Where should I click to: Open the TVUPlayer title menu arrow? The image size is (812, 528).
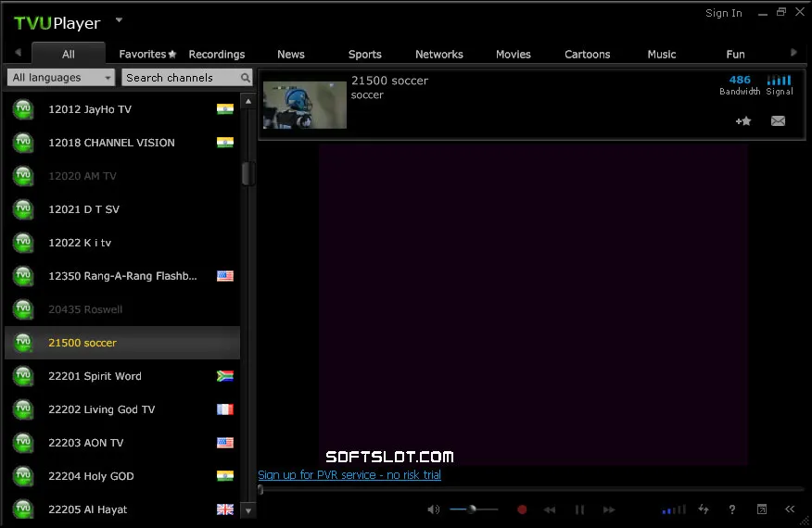pos(119,20)
